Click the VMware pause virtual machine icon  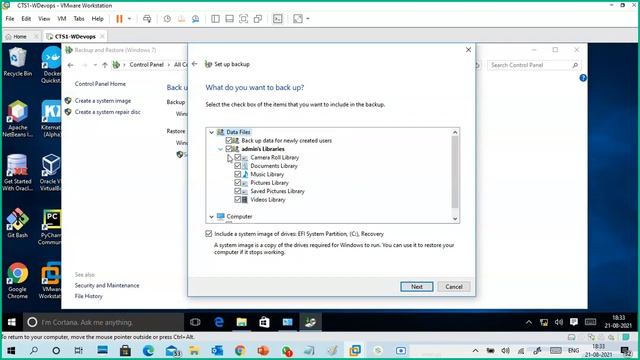coord(119,19)
